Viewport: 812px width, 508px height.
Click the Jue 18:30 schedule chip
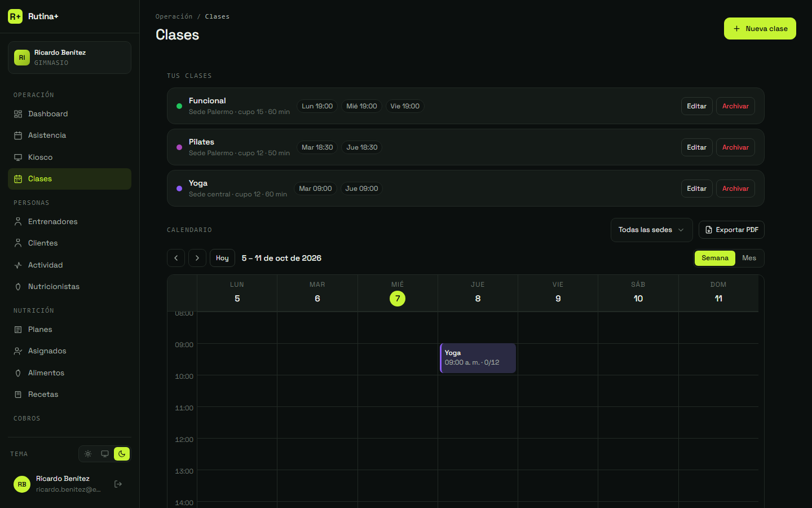point(362,147)
